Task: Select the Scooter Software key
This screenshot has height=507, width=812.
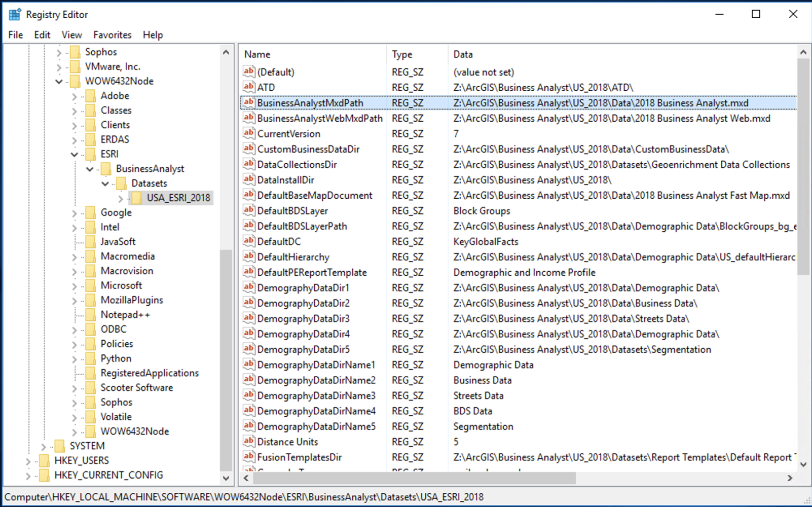Action: pos(137,387)
